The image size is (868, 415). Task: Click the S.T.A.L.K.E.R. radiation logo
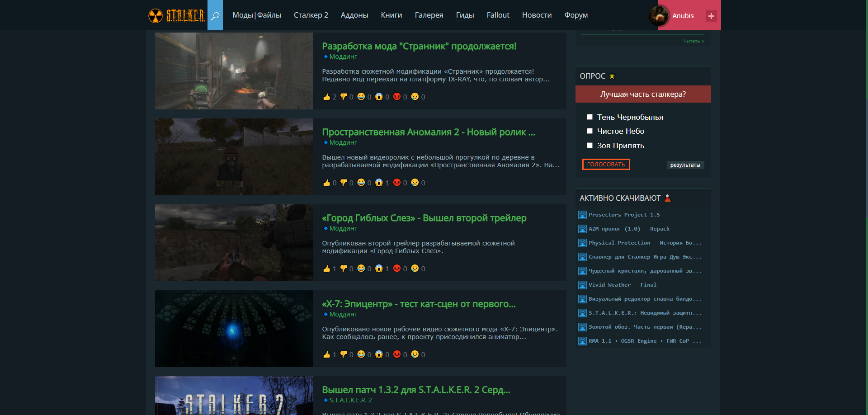tap(176, 15)
